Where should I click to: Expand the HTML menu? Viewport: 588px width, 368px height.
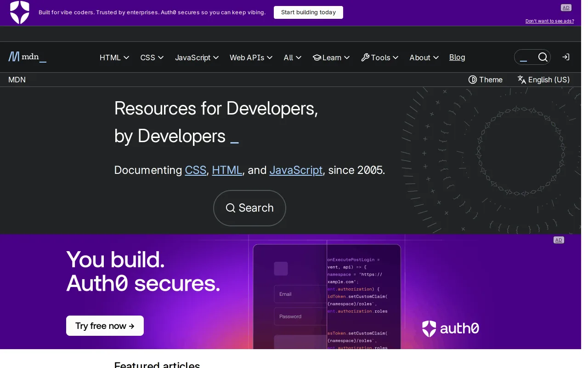pyautogui.click(x=114, y=57)
